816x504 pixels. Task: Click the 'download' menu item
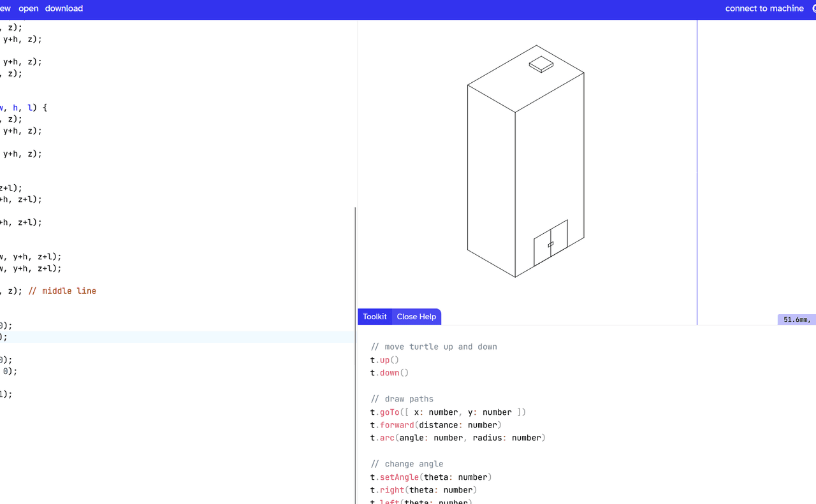[x=64, y=9]
